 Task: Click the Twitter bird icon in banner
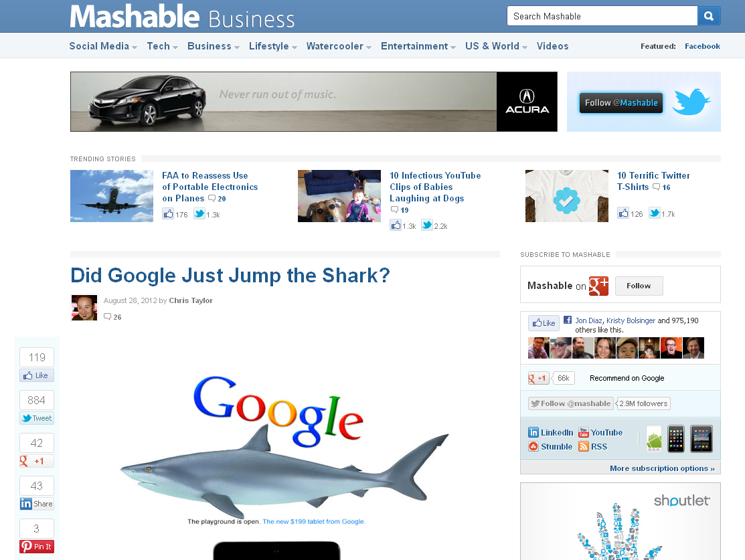coord(691,102)
